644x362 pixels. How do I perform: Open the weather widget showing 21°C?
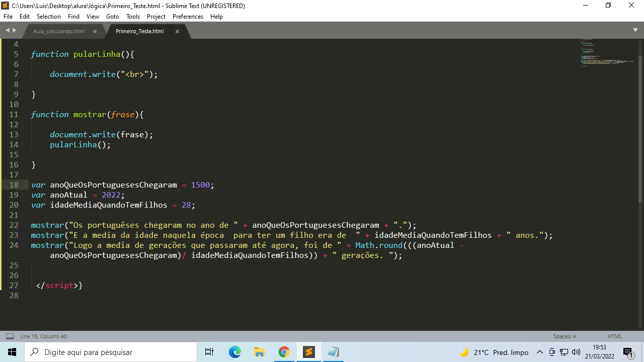pyautogui.click(x=494, y=352)
